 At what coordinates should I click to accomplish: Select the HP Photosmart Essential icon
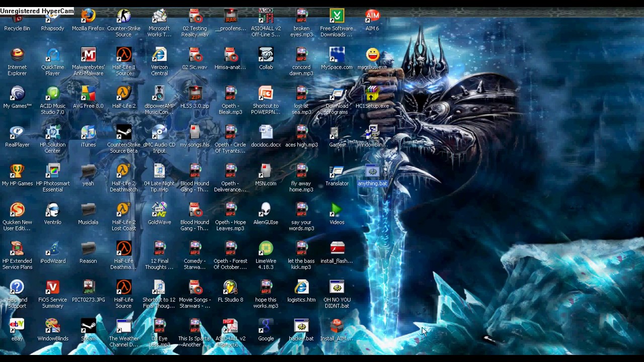pyautogui.click(x=53, y=177)
